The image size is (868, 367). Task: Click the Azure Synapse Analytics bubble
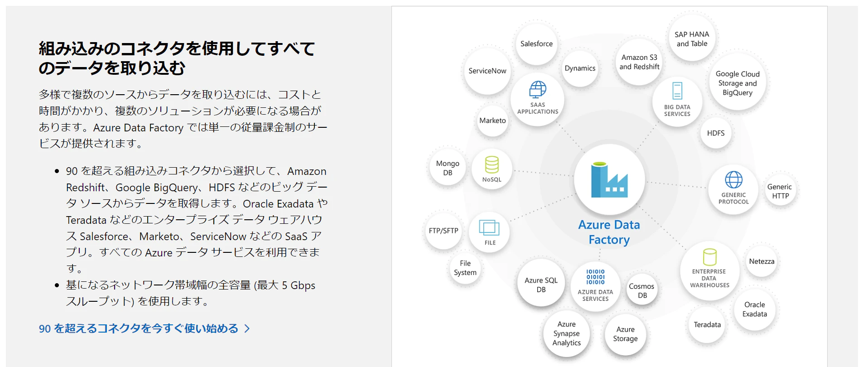(x=566, y=334)
